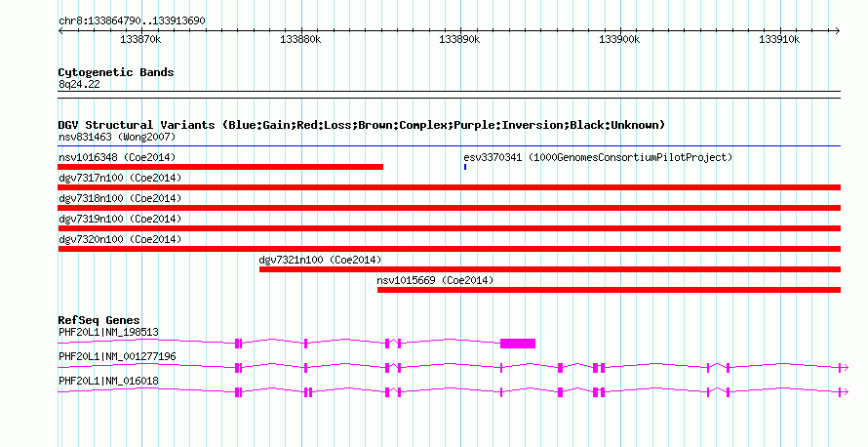Viewport: 868px width, 447px height.
Task: Select the nsv831463 (Wong2007) variant label
Action: [117, 137]
